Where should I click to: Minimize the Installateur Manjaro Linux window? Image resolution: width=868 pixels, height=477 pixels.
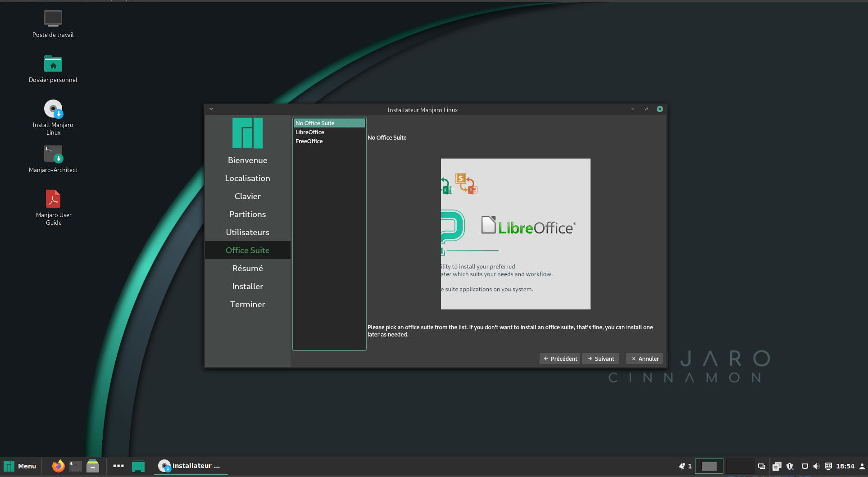[x=633, y=109]
